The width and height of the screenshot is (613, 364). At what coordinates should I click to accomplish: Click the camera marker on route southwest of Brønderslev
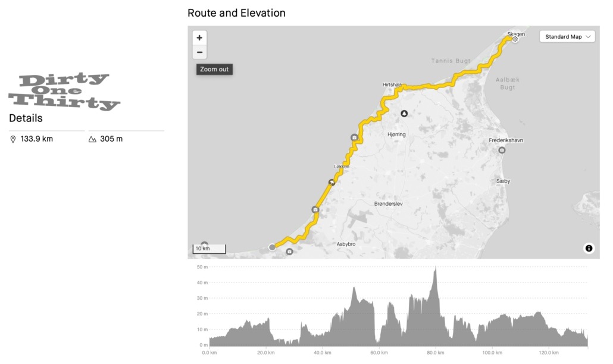(315, 209)
